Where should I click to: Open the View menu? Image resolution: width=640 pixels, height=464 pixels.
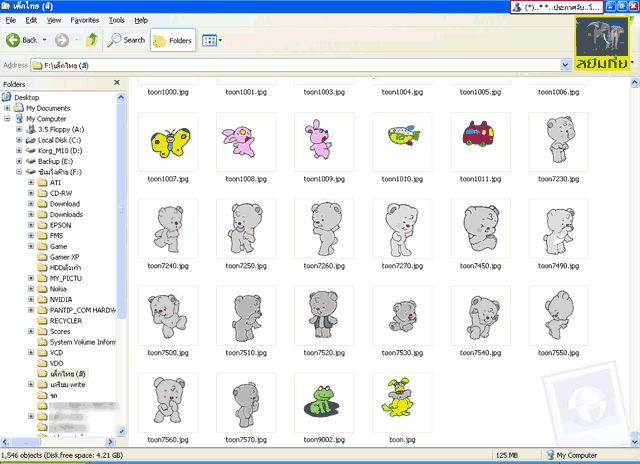(53, 20)
